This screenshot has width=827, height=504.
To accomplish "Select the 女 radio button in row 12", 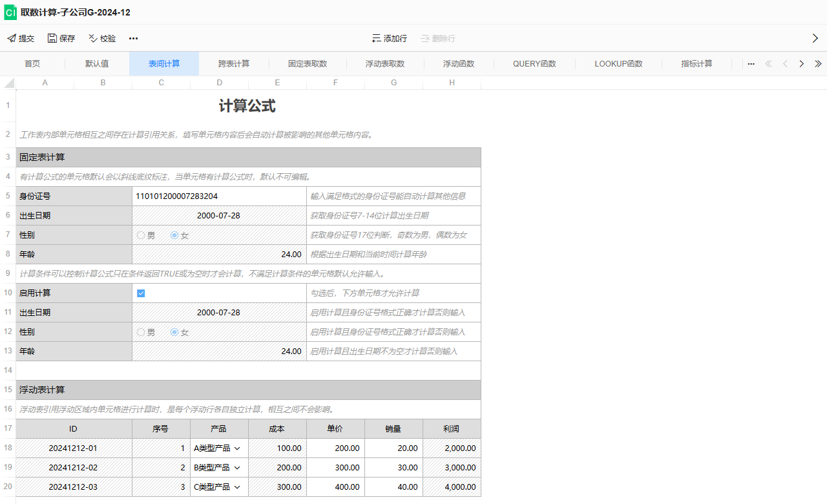I will pos(173,332).
